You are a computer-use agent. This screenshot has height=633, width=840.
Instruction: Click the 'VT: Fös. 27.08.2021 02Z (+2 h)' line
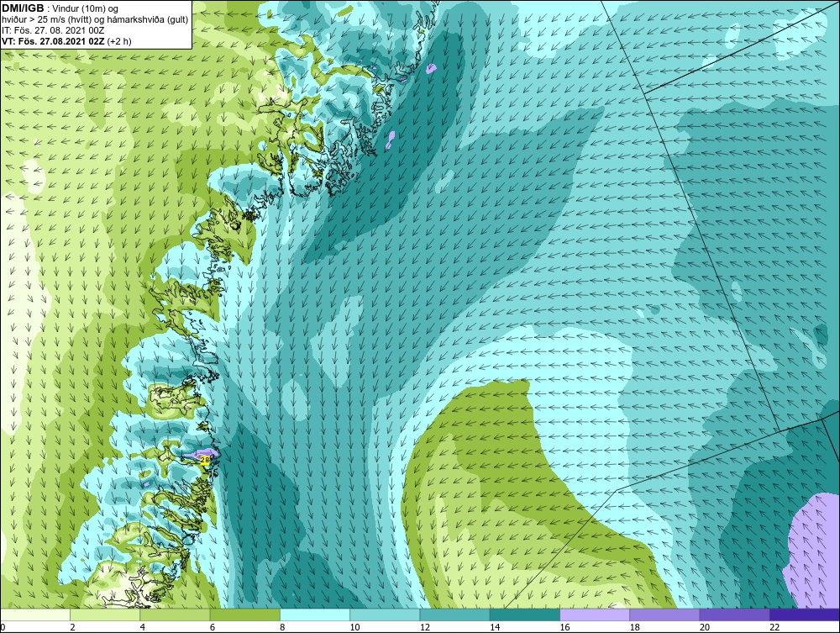[66, 41]
